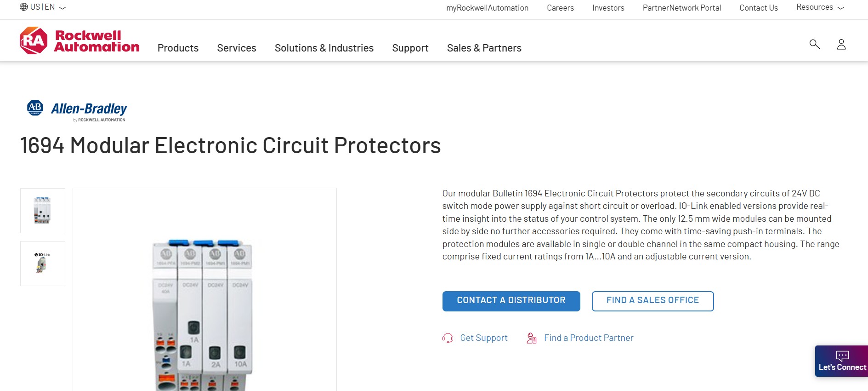This screenshot has width=868, height=391.
Task: Open the user account profile icon
Action: pyautogui.click(x=841, y=44)
